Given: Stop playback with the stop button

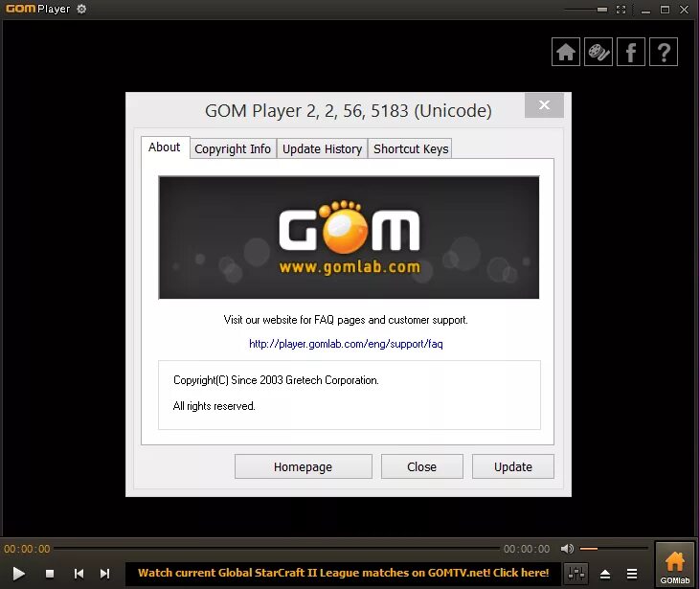Looking at the screenshot, I should (50, 574).
